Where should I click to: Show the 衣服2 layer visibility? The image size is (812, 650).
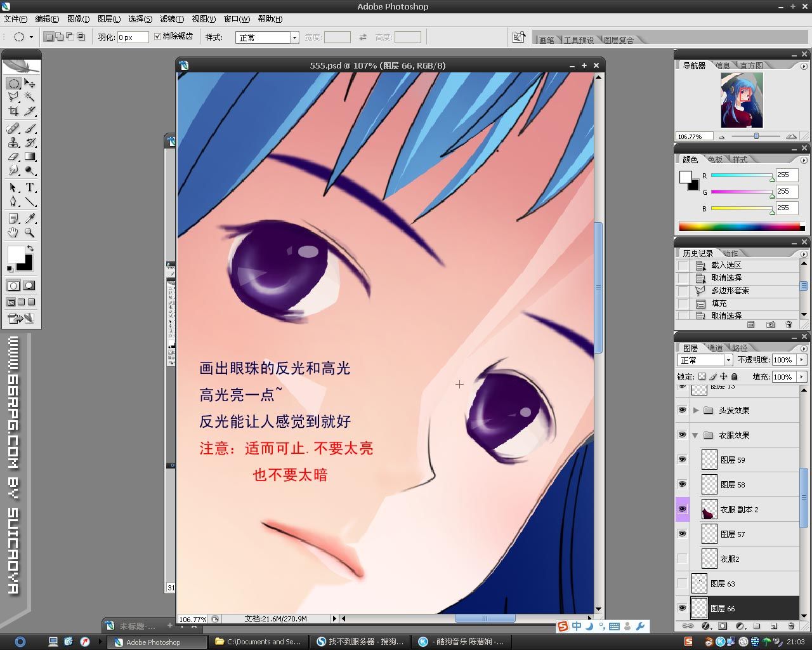point(682,559)
